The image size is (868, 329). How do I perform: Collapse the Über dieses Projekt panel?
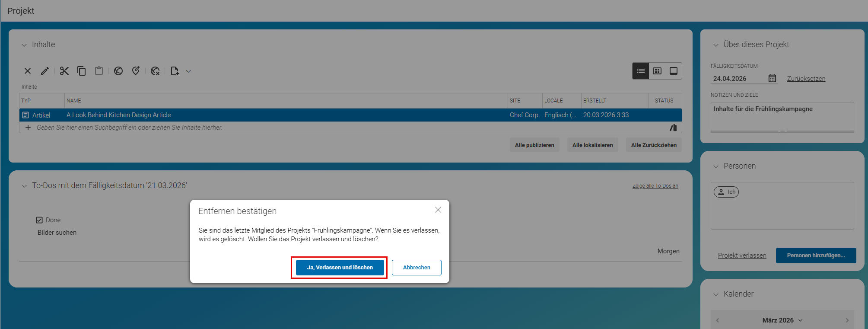click(x=716, y=45)
